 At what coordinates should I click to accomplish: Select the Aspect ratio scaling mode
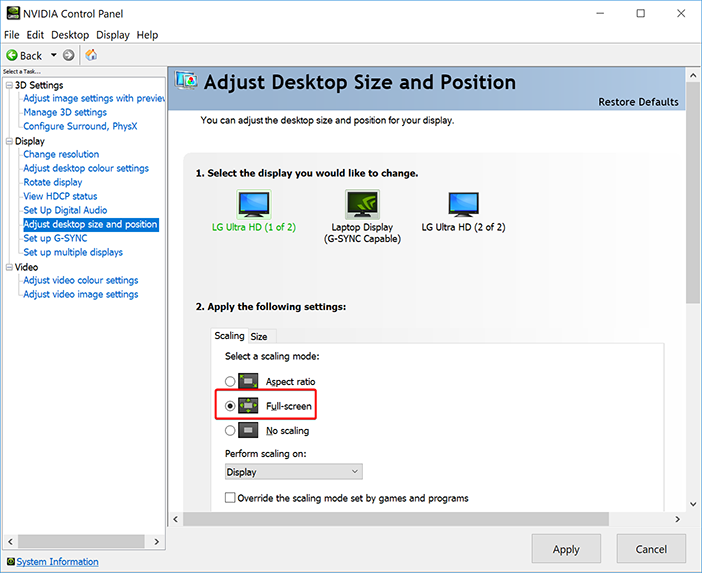(x=231, y=381)
